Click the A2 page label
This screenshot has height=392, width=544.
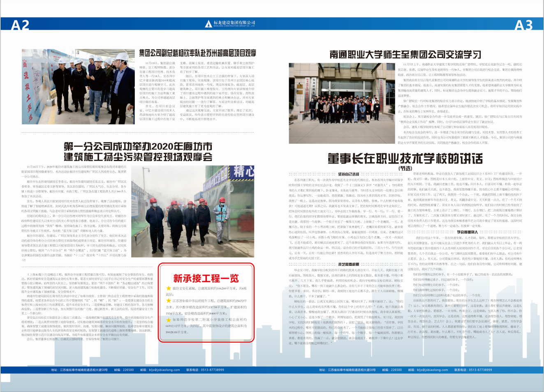click(x=20, y=25)
